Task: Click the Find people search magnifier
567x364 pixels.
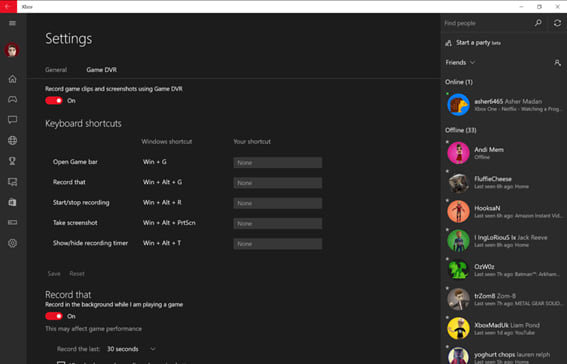Action: click(x=538, y=23)
